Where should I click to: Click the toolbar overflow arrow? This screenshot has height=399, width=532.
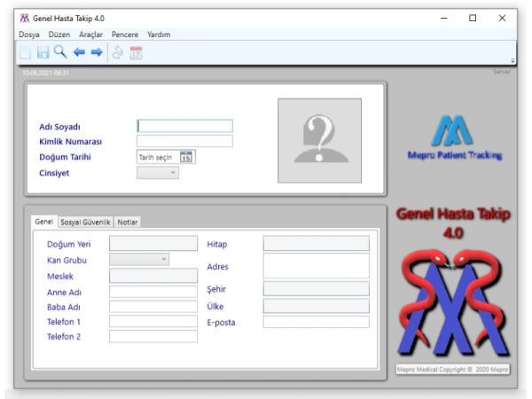512,60
